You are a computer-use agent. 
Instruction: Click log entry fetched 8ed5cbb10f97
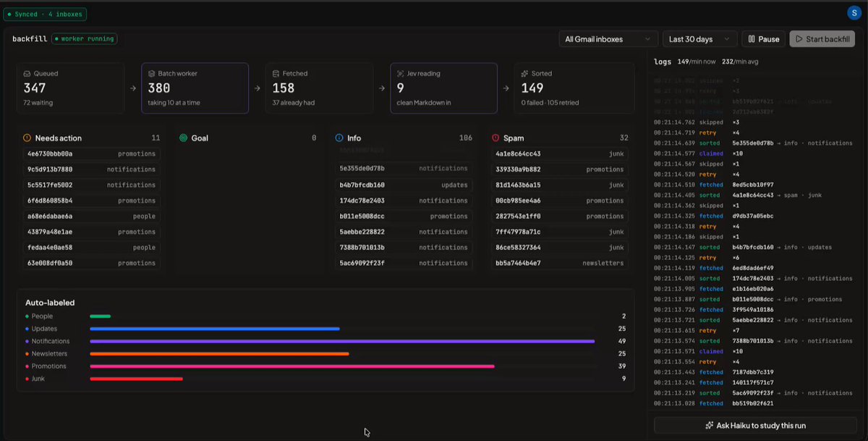[x=714, y=185]
